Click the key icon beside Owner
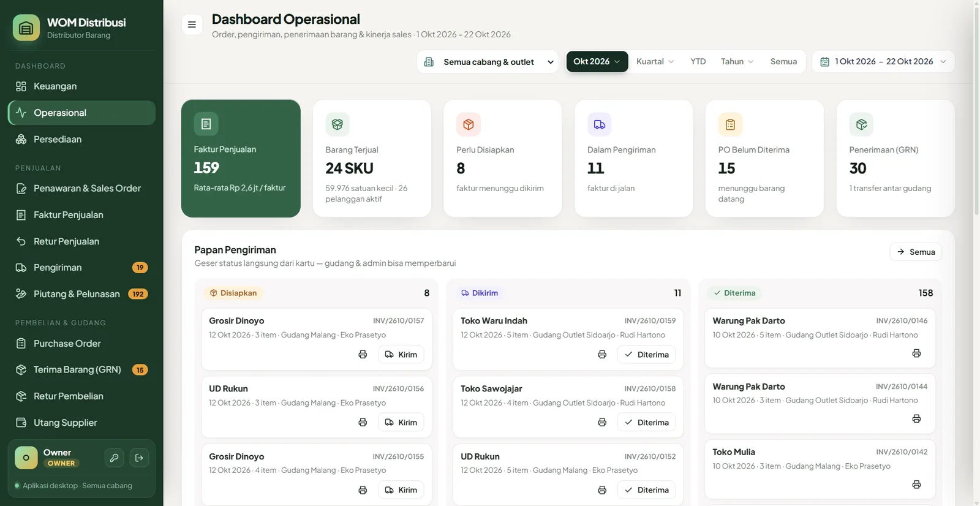 click(114, 458)
